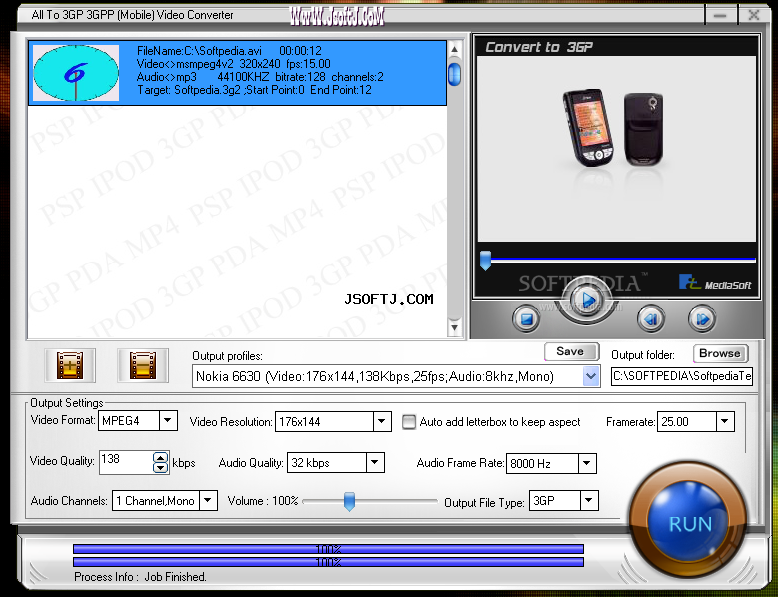Open the Audio Quality dropdown
The height and width of the screenshot is (597, 778).
[x=375, y=463]
